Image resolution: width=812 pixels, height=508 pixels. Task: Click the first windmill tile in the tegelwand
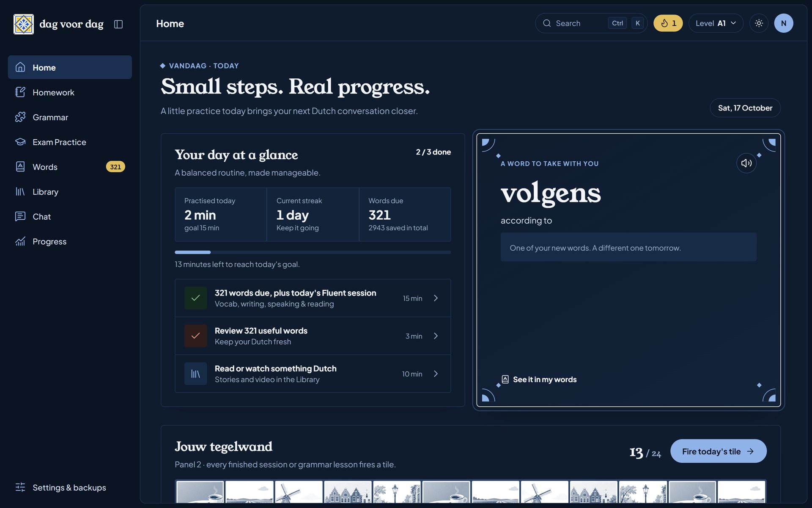pos(299,491)
